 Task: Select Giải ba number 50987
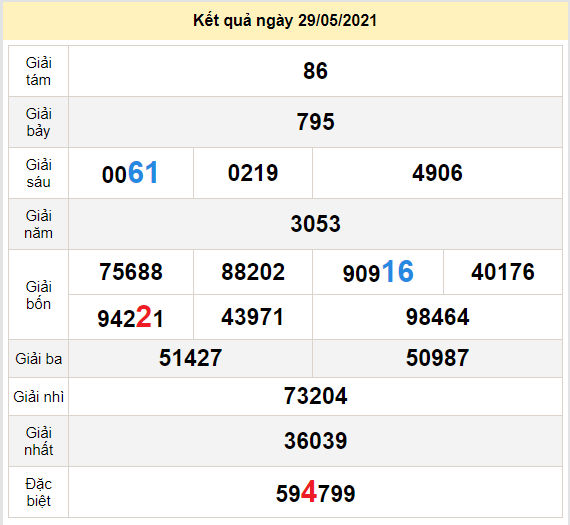tap(437, 358)
